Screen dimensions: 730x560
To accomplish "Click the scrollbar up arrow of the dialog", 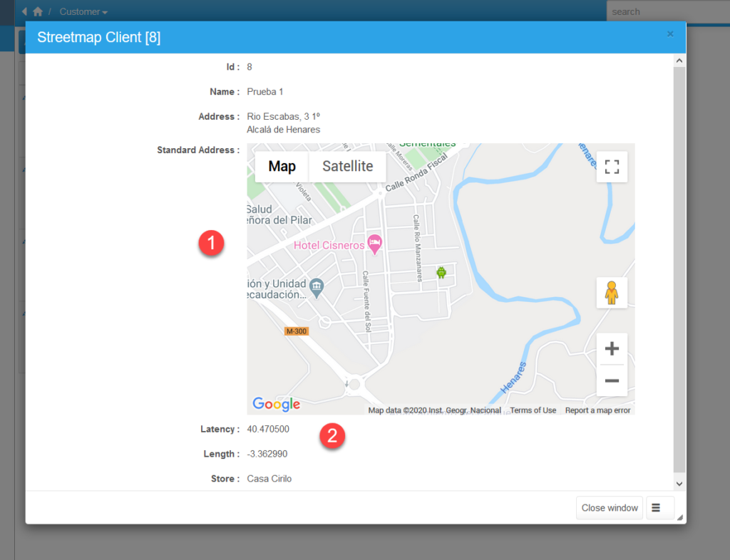I will (679, 60).
